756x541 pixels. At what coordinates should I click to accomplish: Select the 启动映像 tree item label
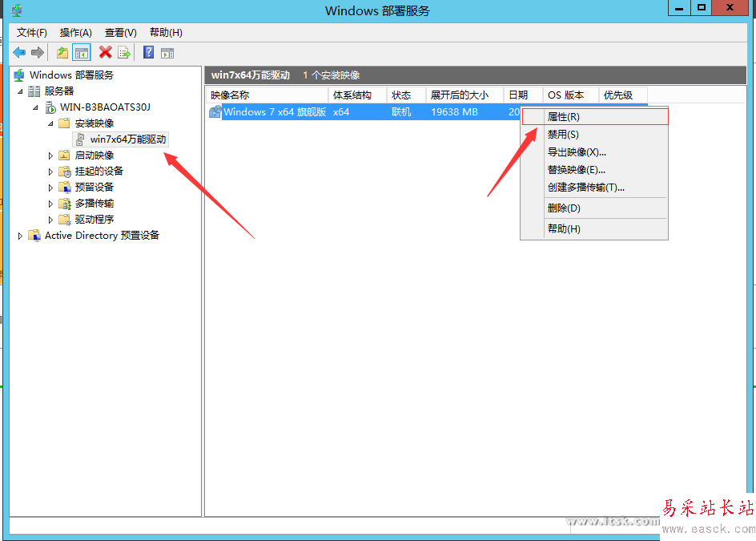94,155
